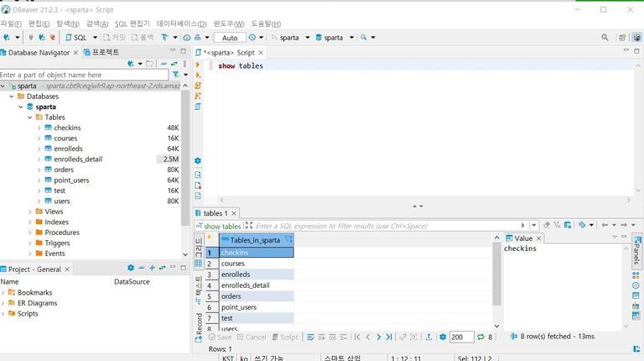Close the Database Navigator tab
This screenshot has width=644, height=361.
point(75,53)
